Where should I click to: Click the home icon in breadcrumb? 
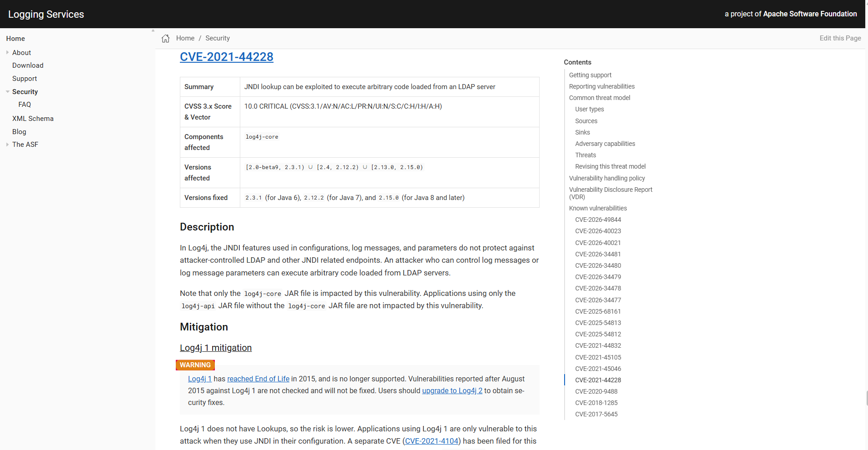coord(166,38)
